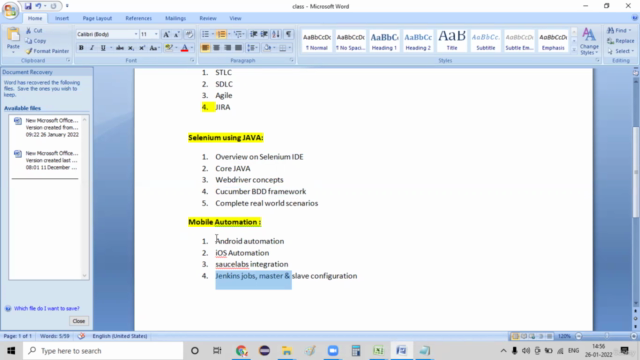
Task: Align text right
Action: point(227,48)
